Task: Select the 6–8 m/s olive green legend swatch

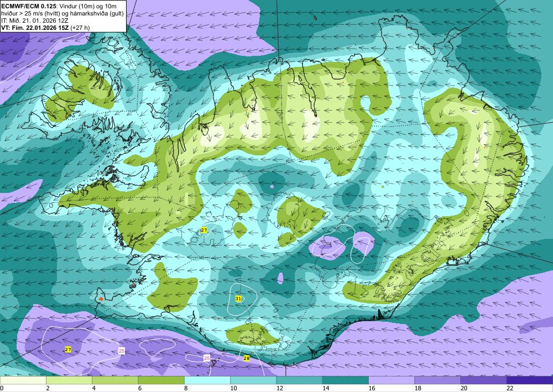Action: (161, 380)
